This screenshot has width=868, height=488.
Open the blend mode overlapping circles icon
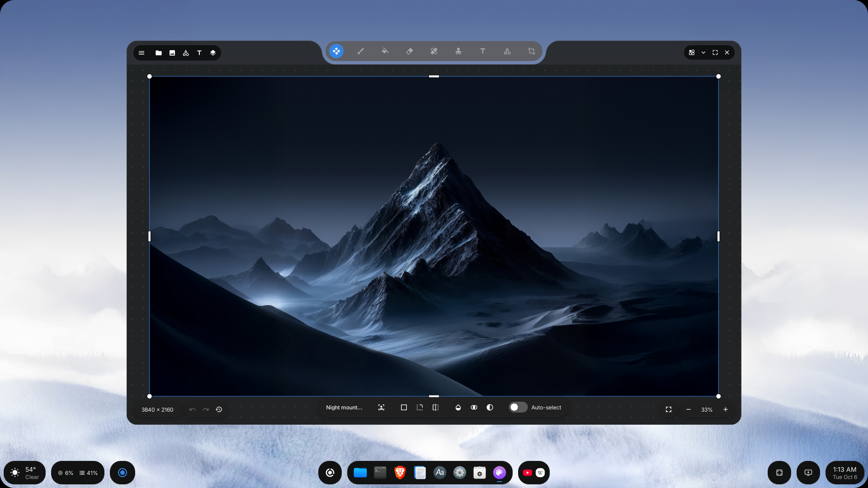[474, 408]
